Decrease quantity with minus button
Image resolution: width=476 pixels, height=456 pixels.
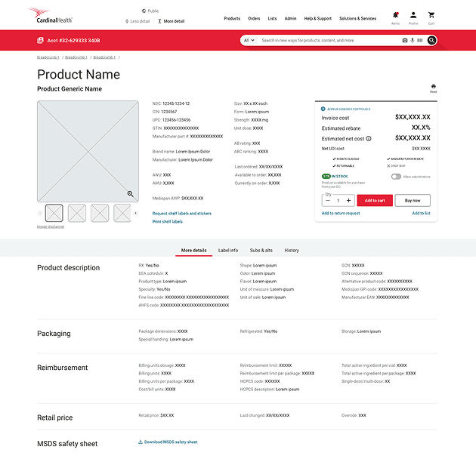pyautogui.click(x=328, y=201)
